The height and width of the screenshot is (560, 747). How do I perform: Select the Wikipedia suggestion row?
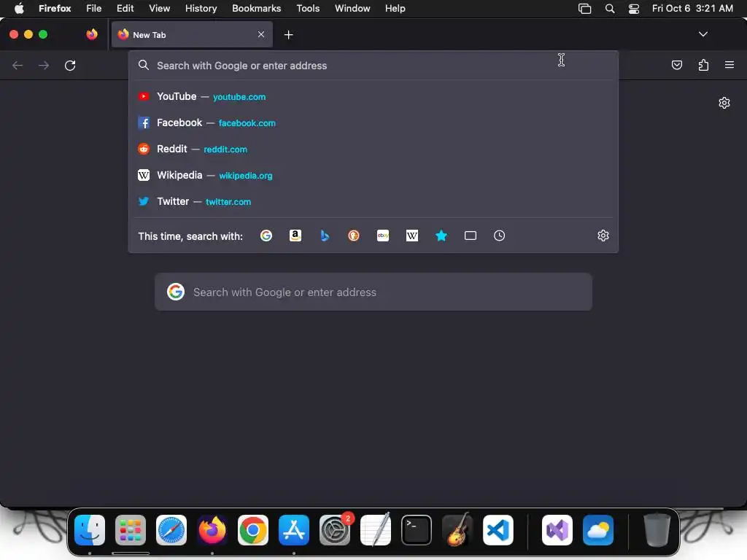point(373,175)
